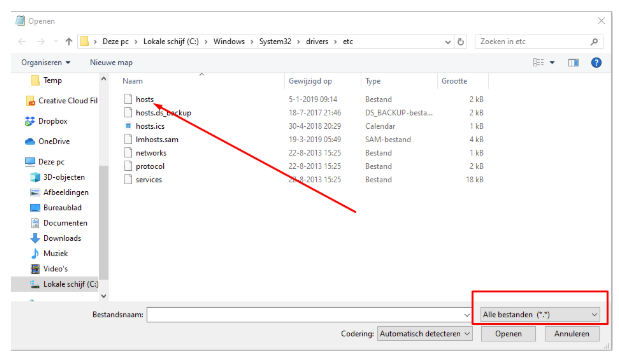Select 'Deze pc' in navigation pane
Screen dimensions: 619x362
tap(45, 162)
